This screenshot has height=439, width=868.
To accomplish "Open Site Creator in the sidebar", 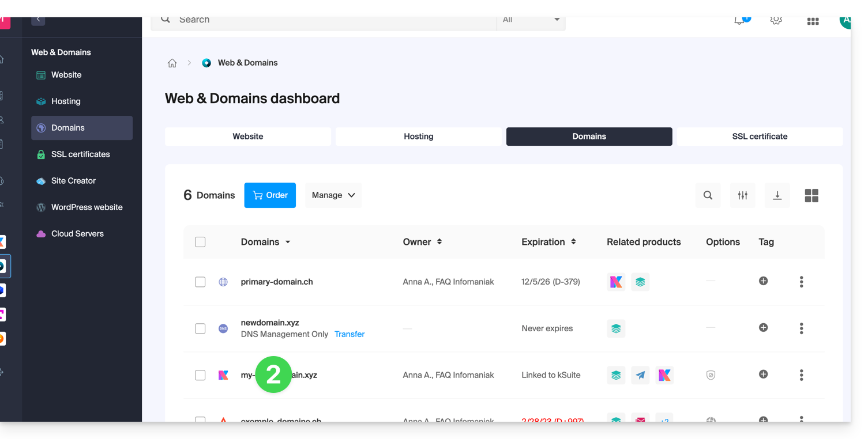I will [73, 181].
